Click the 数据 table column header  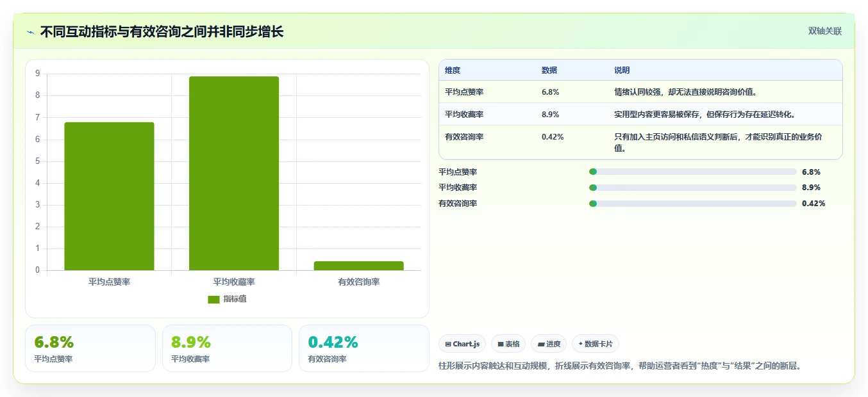(x=549, y=70)
